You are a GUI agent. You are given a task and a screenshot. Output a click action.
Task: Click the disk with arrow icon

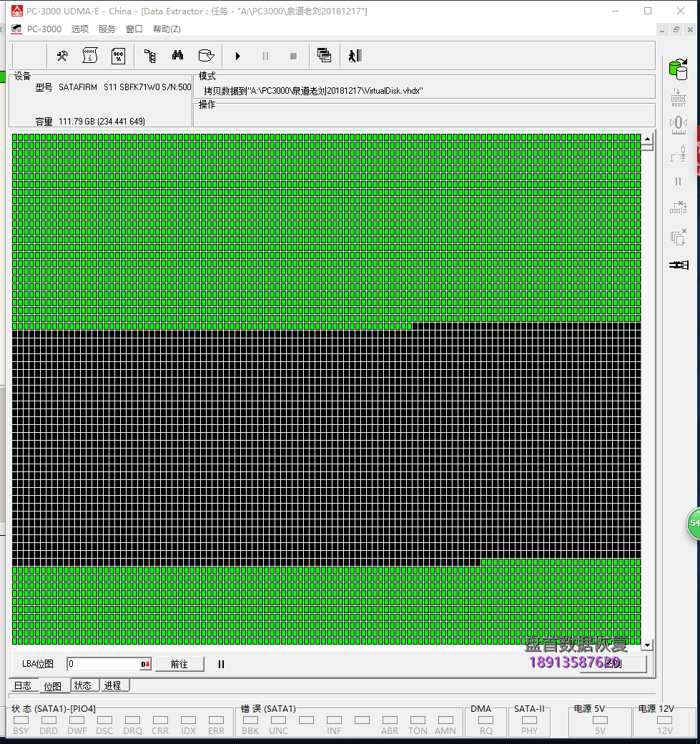tap(206, 56)
